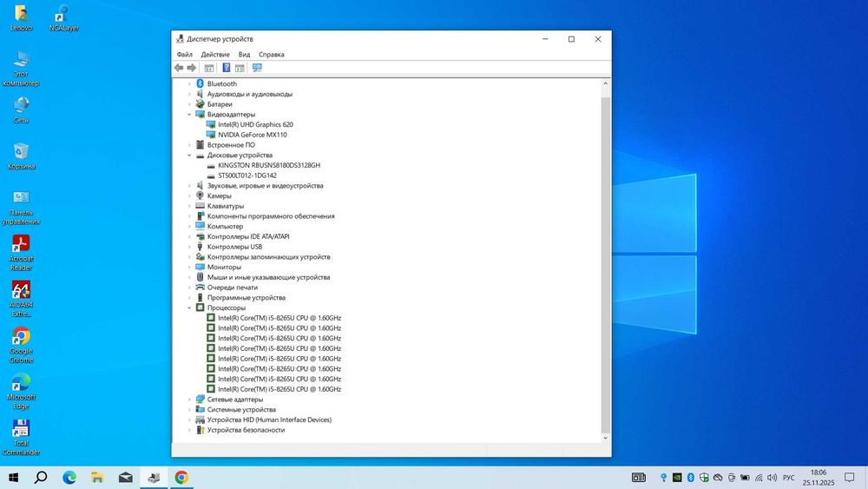Image resolution: width=868 pixels, height=489 pixels.
Task: Expand the Системные устройства node
Action: [x=189, y=410]
